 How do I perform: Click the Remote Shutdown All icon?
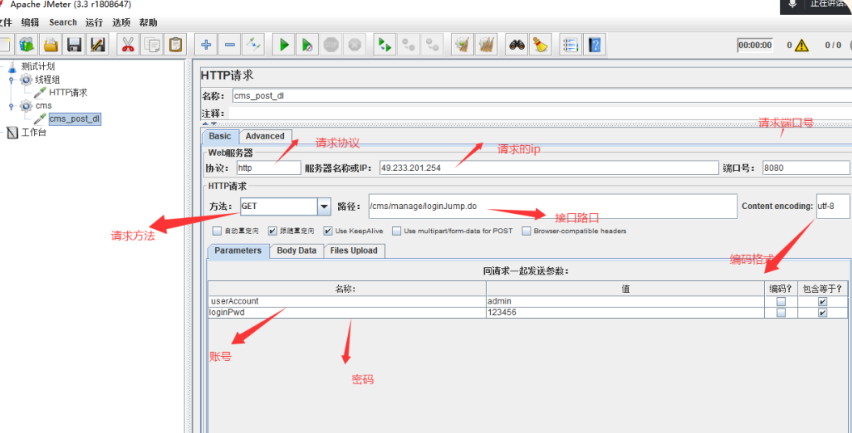click(432, 45)
